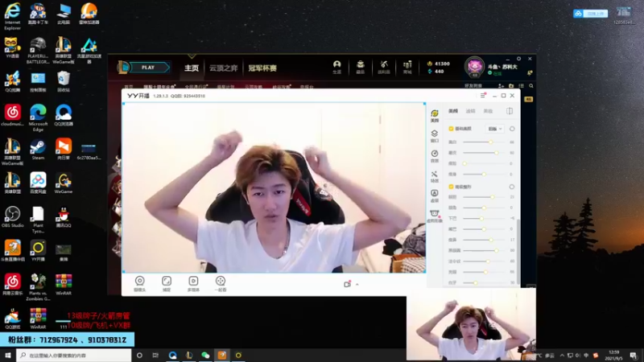The height and width of the screenshot is (362, 644).
Task: Click the Task View button on taskbar
Action: pos(155,355)
